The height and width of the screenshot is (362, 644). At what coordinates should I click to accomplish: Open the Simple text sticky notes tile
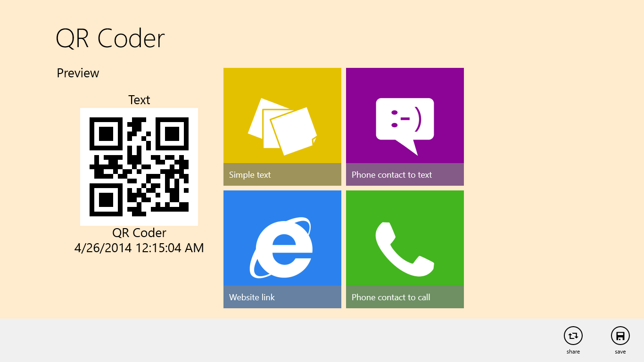click(282, 126)
